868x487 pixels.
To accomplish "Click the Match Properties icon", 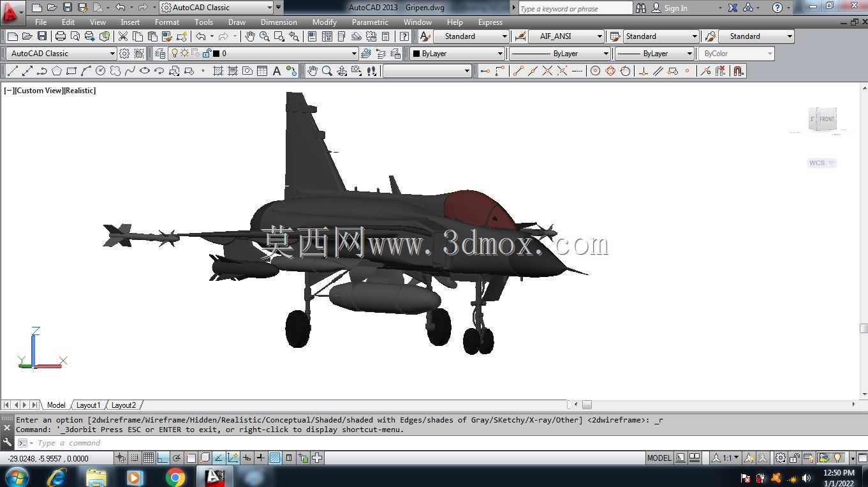I will [167, 36].
